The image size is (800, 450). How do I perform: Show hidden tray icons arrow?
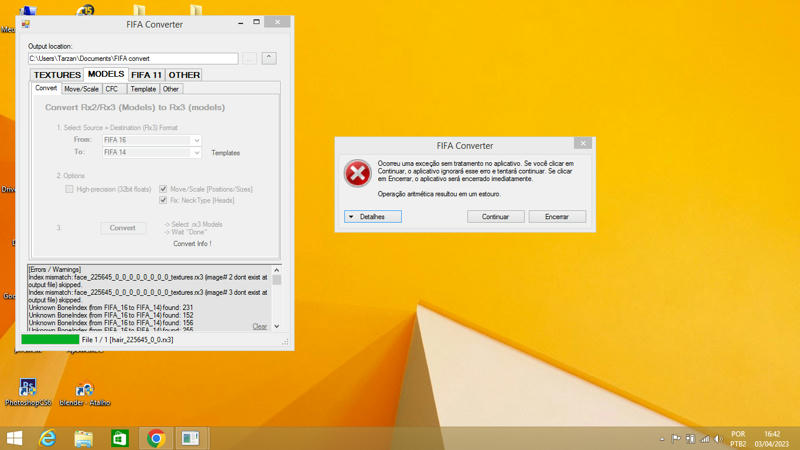(662, 439)
